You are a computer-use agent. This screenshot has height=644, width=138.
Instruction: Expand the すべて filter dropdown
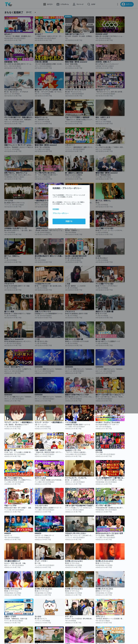click(31, 12)
